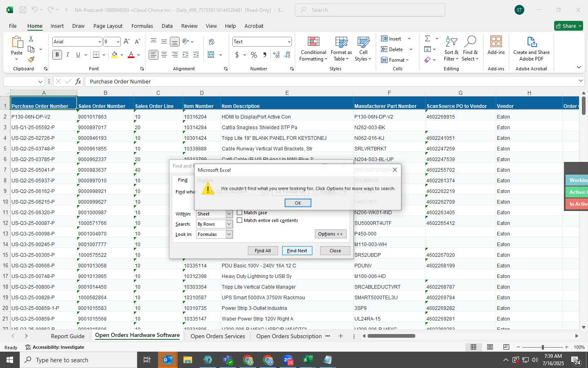This screenshot has height=368, width=588.
Task: Click OK in the Microsoft Excel alert
Action: (x=298, y=203)
